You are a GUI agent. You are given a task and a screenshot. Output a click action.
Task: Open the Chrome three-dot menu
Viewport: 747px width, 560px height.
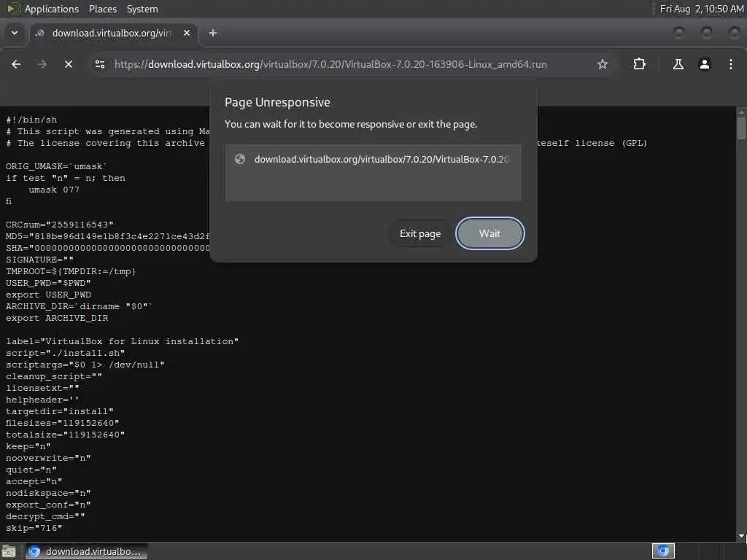click(731, 64)
